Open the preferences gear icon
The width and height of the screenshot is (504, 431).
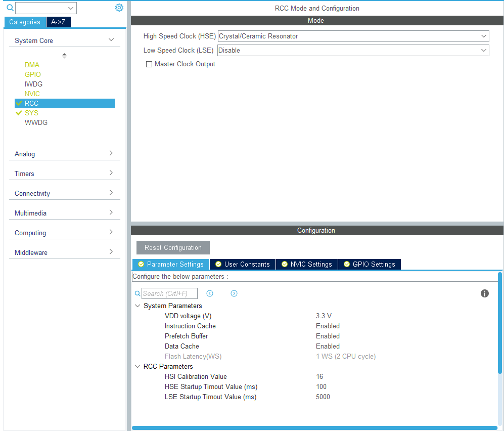(119, 8)
